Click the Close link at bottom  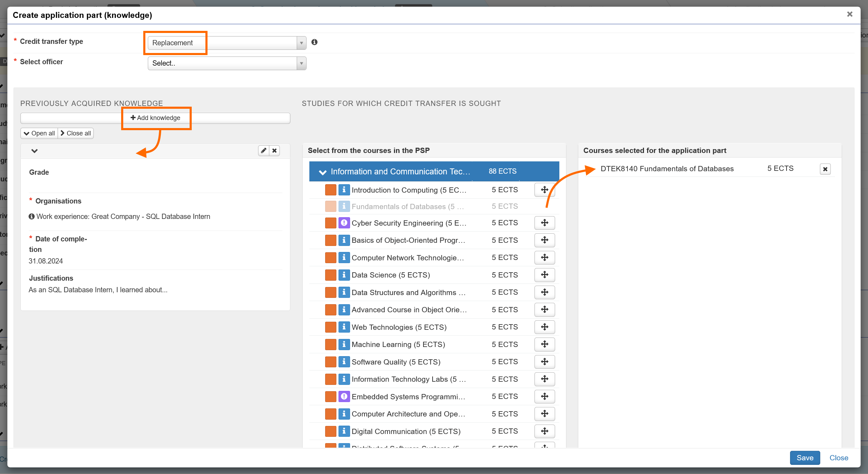click(x=839, y=458)
